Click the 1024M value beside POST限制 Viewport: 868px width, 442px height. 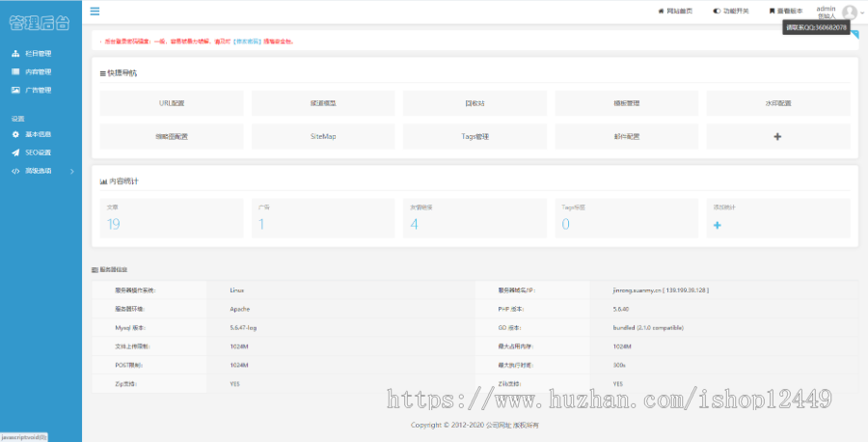click(x=239, y=366)
